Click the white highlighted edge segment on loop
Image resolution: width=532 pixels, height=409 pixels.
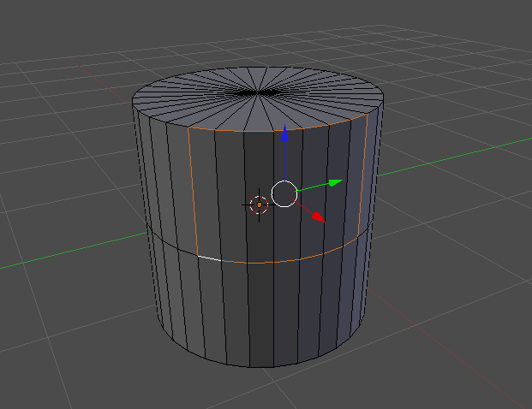(209, 258)
